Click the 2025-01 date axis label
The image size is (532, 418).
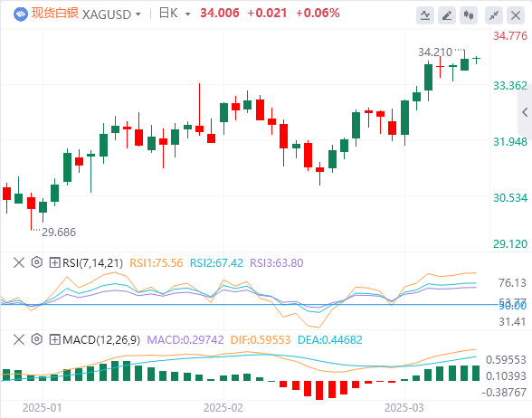click(x=42, y=408)
